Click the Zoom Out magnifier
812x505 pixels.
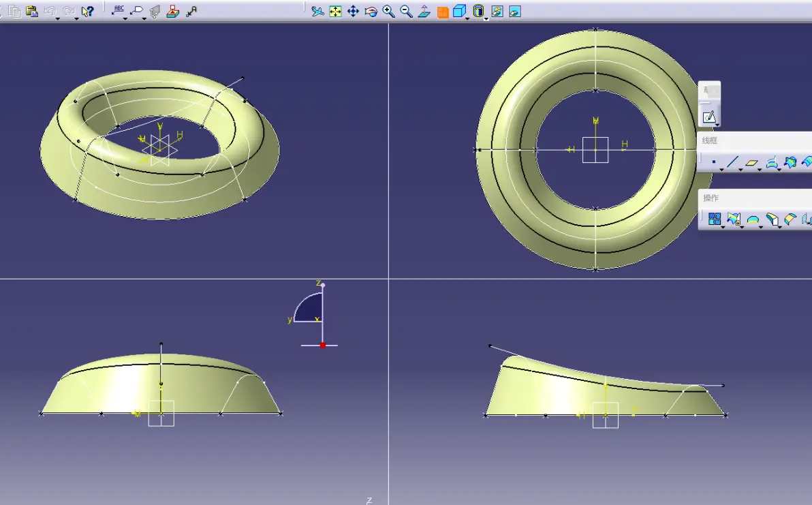click(x=407, y=12)
